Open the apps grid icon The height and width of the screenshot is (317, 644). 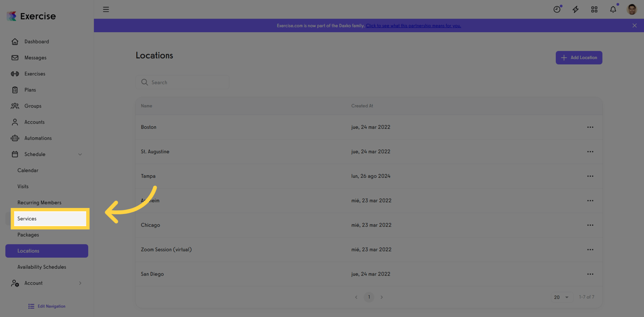pos(594,9)
